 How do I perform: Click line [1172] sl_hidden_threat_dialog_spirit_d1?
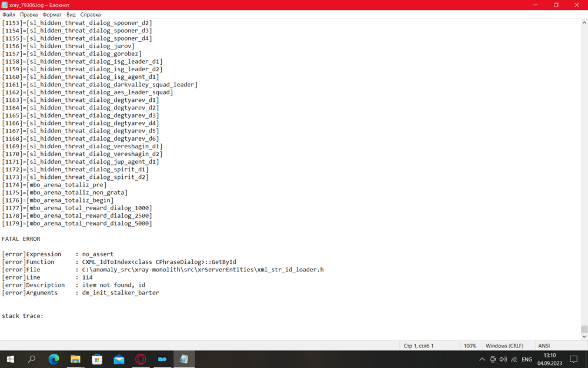tap(75, 170)
